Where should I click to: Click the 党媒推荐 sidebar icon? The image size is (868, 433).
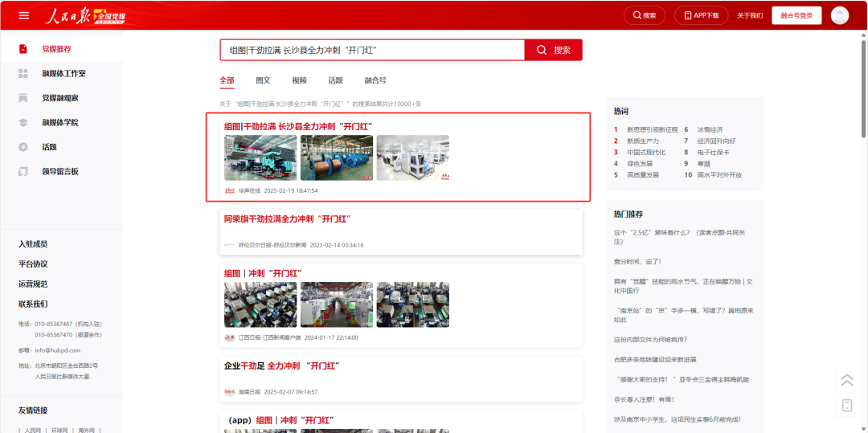(23, 49)
